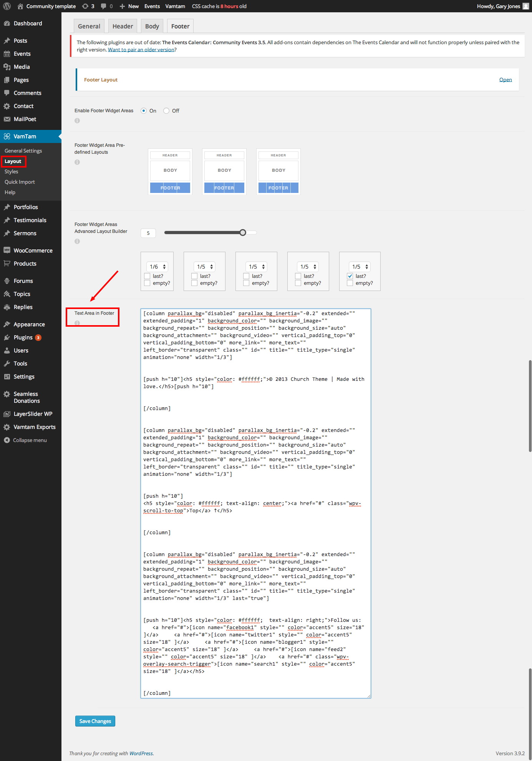Click info icon under Advanced Layout Builder
532x761 pixels.
(77, 241)
